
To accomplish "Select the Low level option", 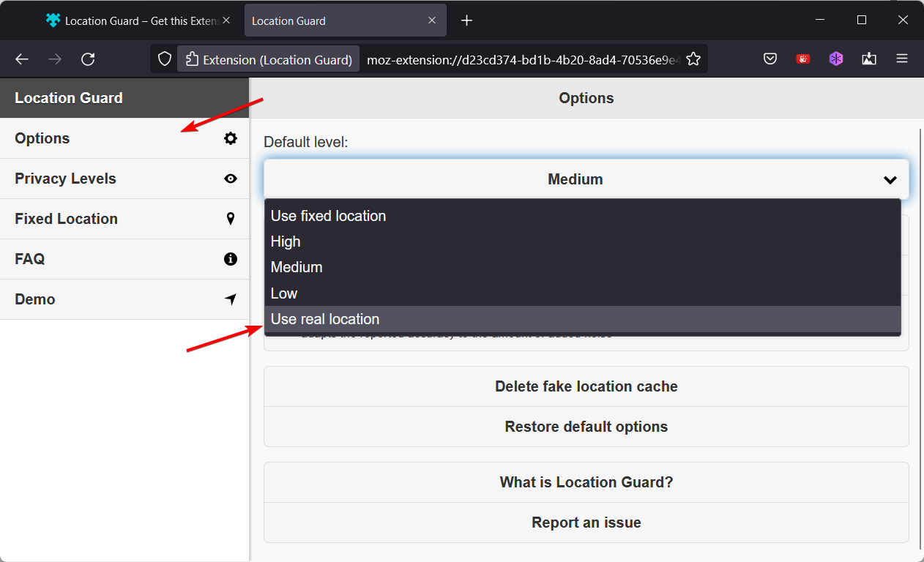I will (284, 293).
